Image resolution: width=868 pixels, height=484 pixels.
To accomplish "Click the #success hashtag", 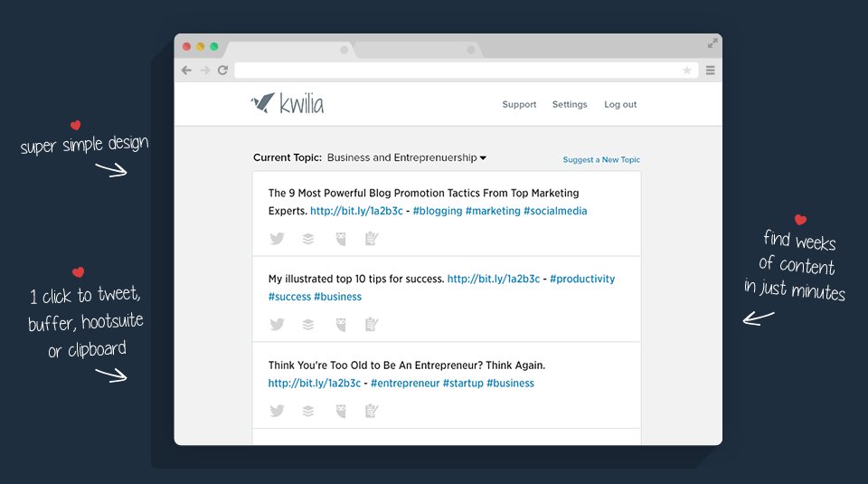I will (x=289, y=297).
